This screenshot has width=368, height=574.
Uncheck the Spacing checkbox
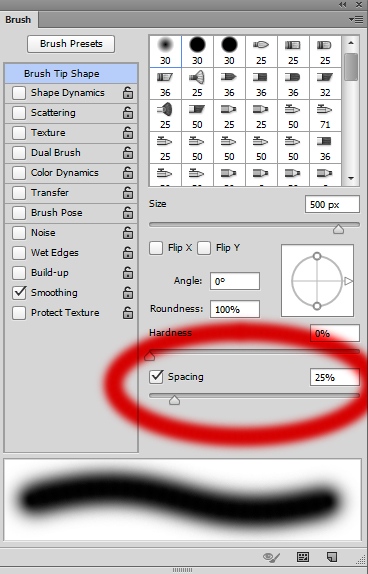[x=156, y=377]
